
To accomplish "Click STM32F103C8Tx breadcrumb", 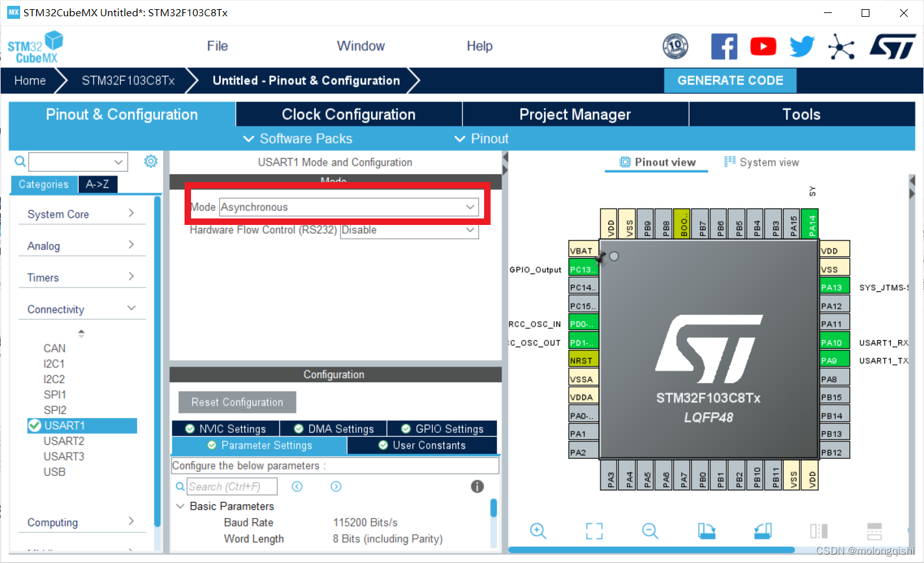I will click(128, 81).
